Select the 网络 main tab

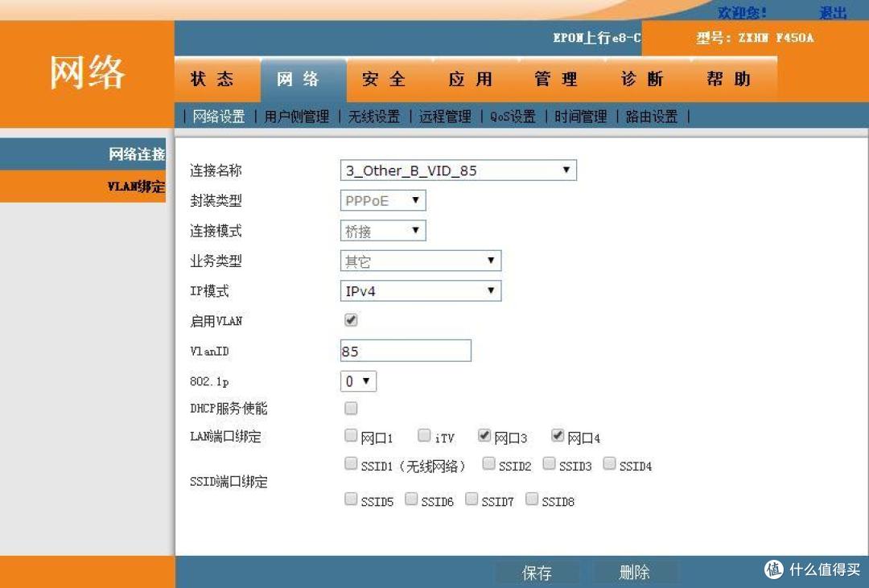click(303, 80)
